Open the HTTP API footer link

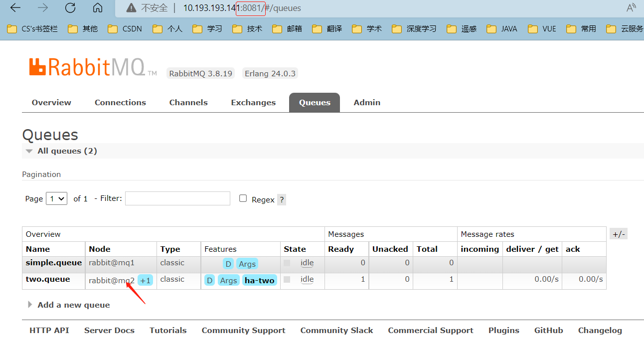49,330
